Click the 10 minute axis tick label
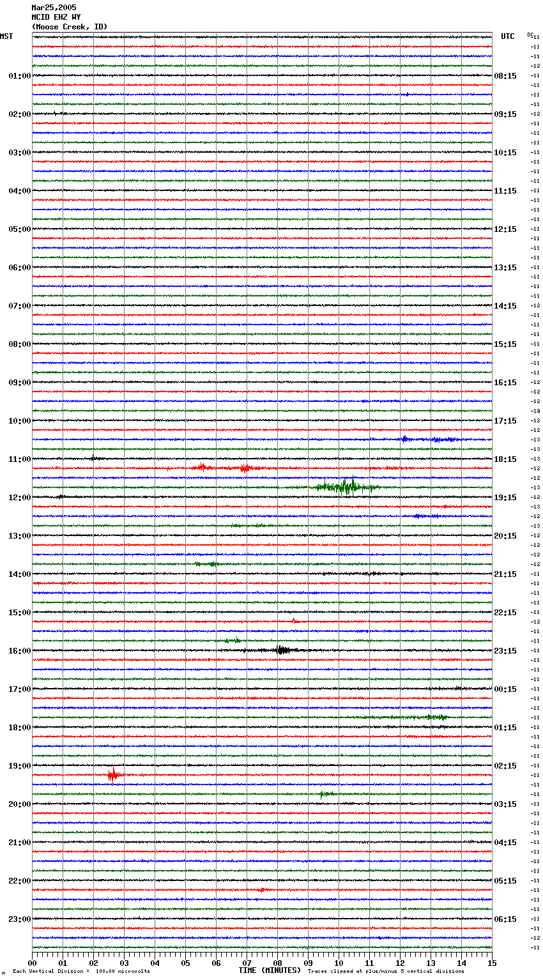This screenshot has width=543, height=980. point(339,963)
